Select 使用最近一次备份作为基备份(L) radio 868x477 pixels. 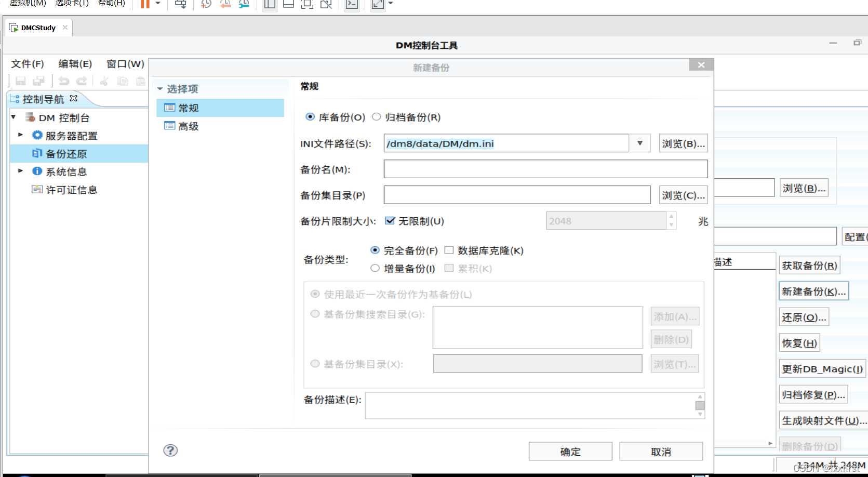(315, 294)
